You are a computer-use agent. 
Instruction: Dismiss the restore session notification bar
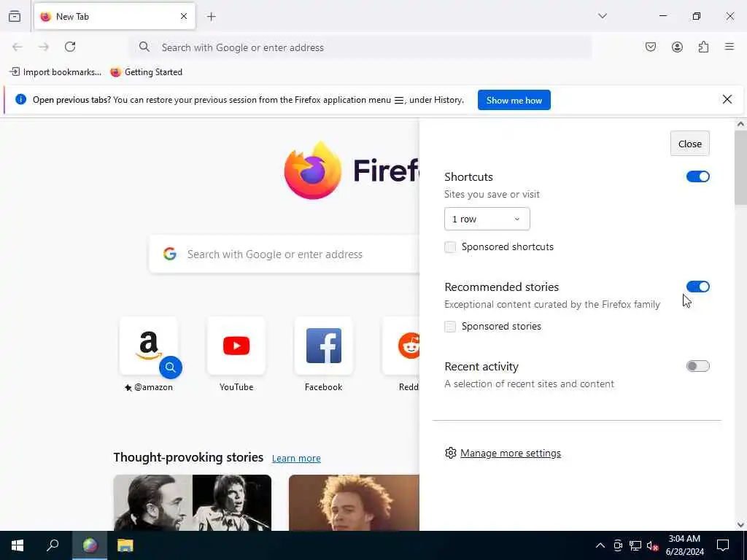[727, 99]
